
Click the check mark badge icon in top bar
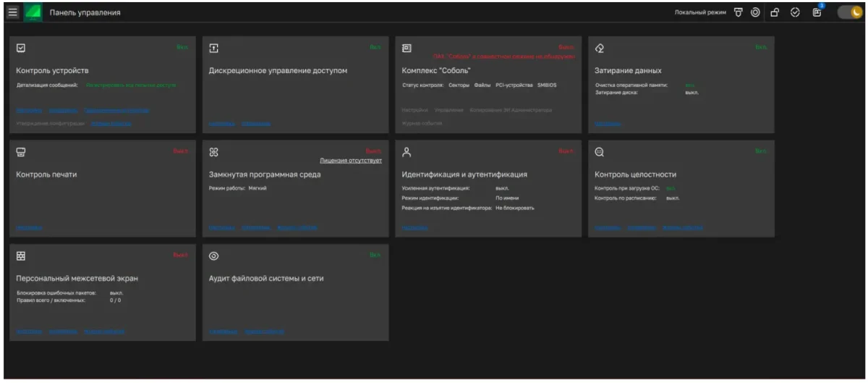point(795,12)
